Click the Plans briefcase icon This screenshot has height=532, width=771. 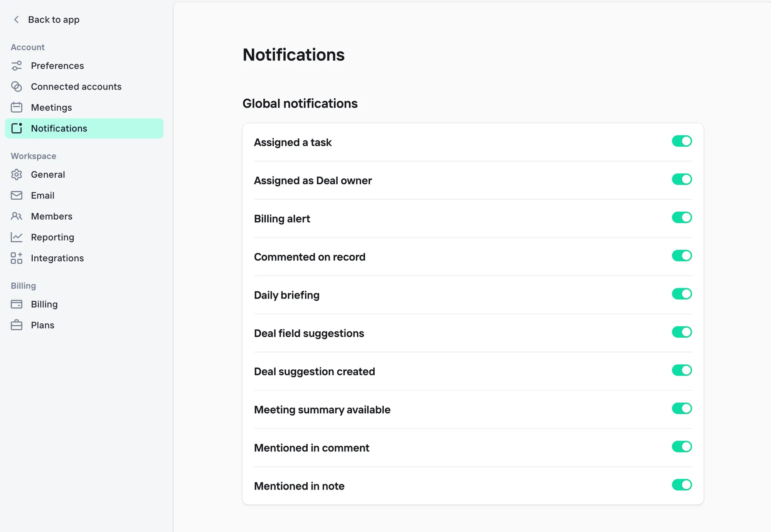coord(17,325)
